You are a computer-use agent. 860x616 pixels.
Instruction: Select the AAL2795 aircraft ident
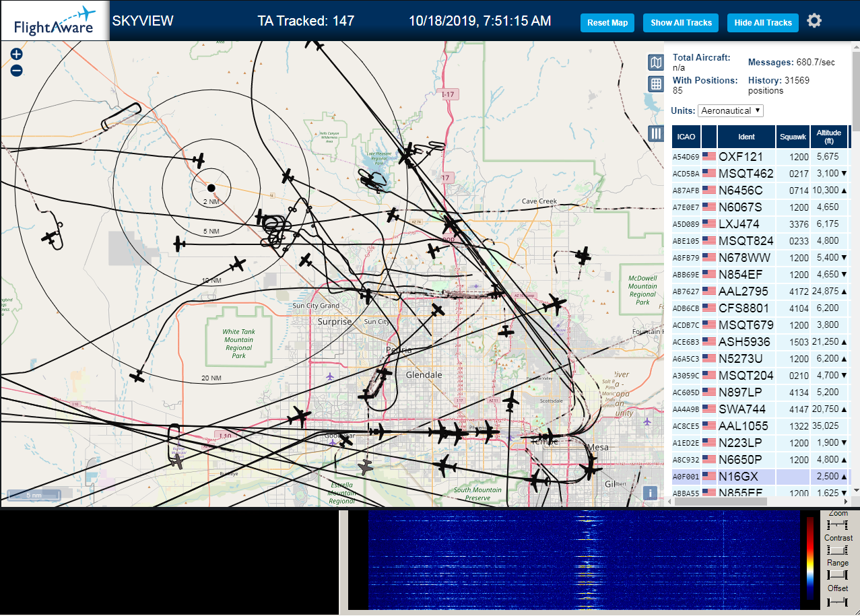click(743, 291)
